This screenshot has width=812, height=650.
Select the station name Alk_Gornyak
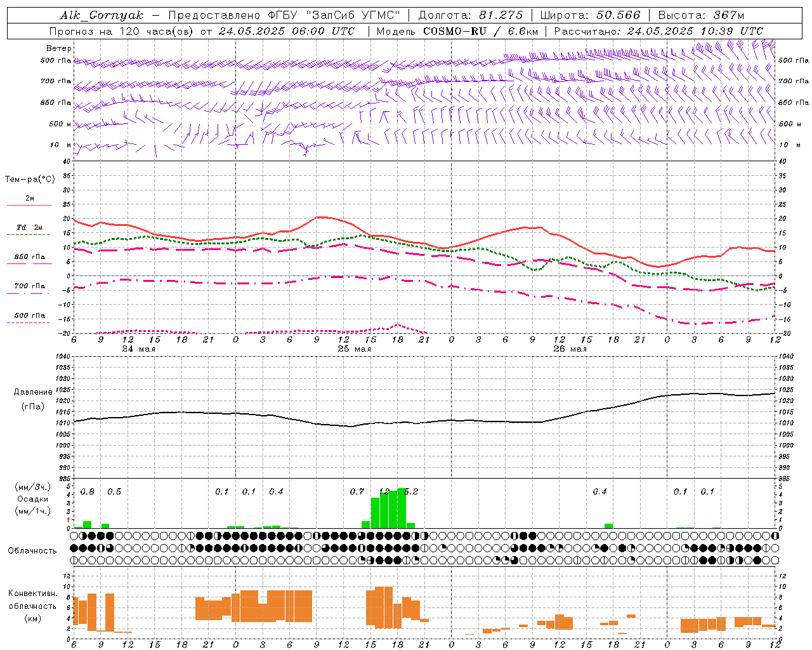click(101, 16)
